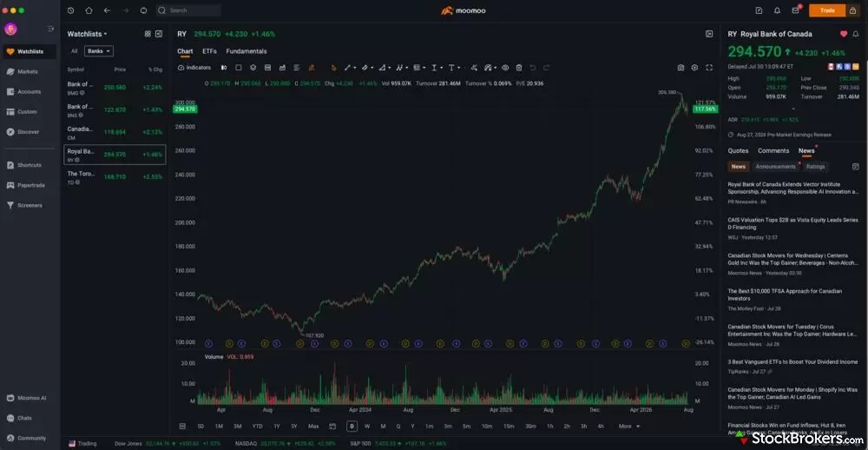868x450 pixels.
Task: Switch watchlist to grid view icon
Action: [x=148, y=34]
